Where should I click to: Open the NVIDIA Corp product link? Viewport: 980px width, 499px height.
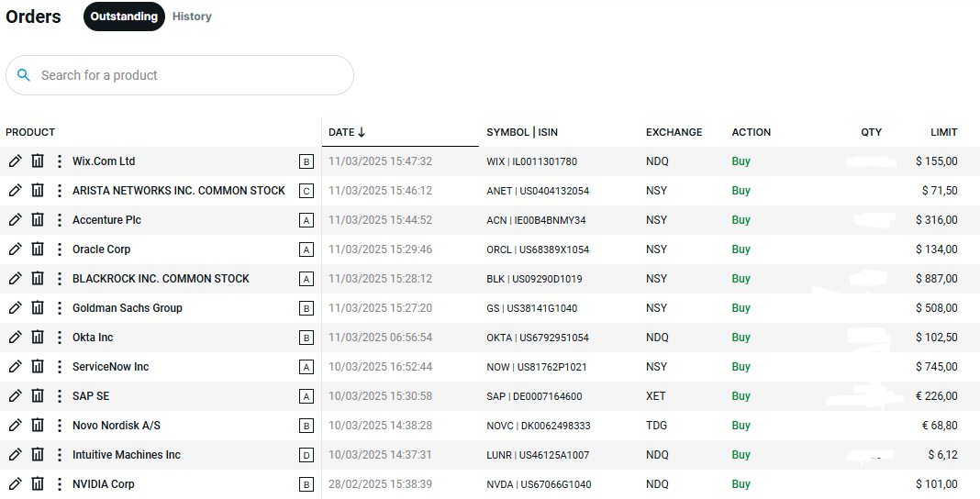[x=104, y=484]
